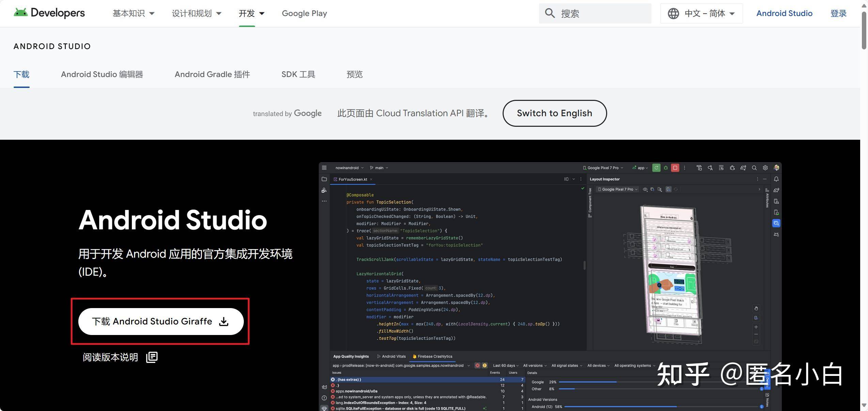Open the All signal states dropdown
Viewport: 868px width, 411px height.
(x=567, y=365)
